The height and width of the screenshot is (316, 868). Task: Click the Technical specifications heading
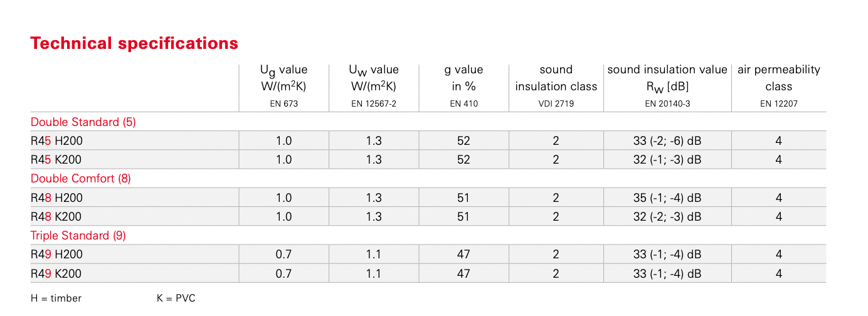(134, 43)
